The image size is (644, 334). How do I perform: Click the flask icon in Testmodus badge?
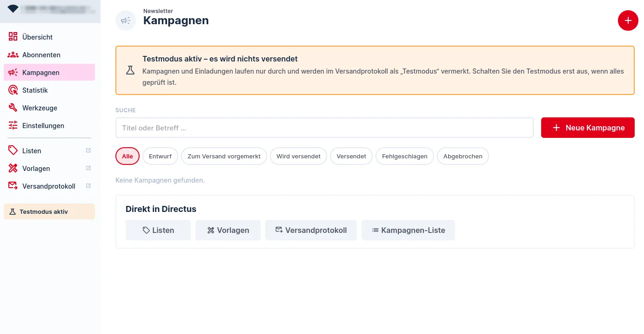click(x=13, y=211)
